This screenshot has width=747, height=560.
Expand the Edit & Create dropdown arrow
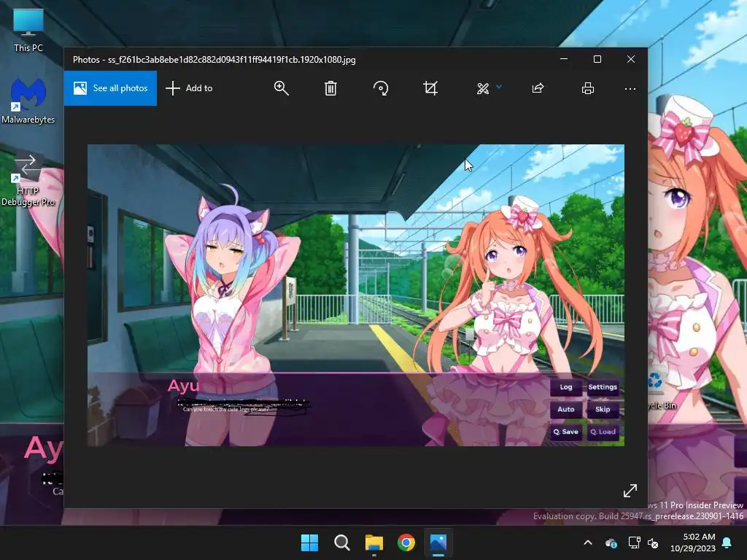[x=499, y=87]
